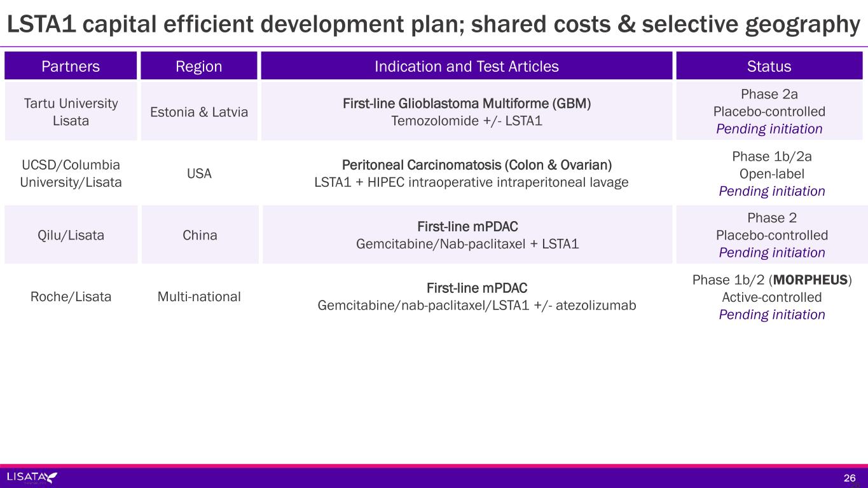Click the Gemcitabine/Nab-paclitaxel + LSTA1 text

point(467,243)
